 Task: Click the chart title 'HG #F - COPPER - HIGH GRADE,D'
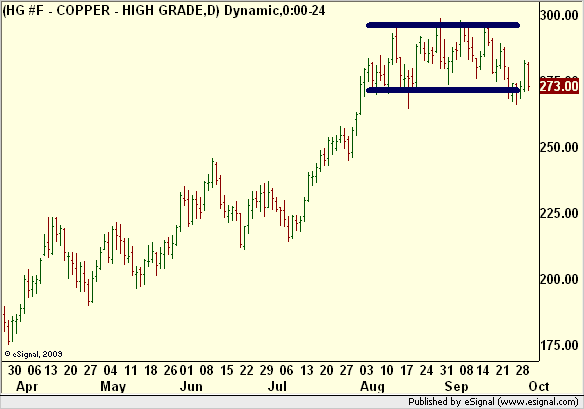pyautogui.click(x=111, y=10)
